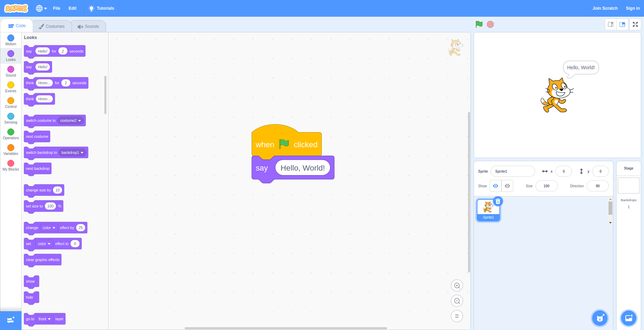Click the clear graphic effects block
Image resolution: width=644 pixels, height=330 pixels.
42,260
